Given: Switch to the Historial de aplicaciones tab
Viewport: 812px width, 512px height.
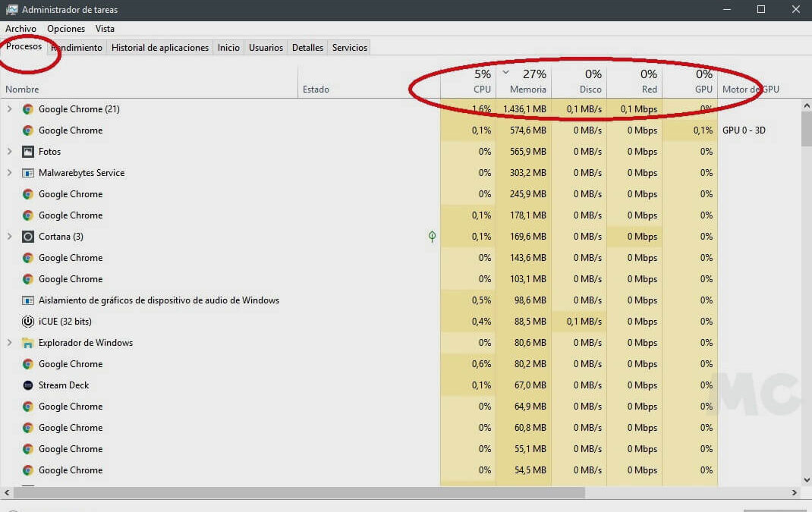Looking at the screenshot, I should 160,48.
